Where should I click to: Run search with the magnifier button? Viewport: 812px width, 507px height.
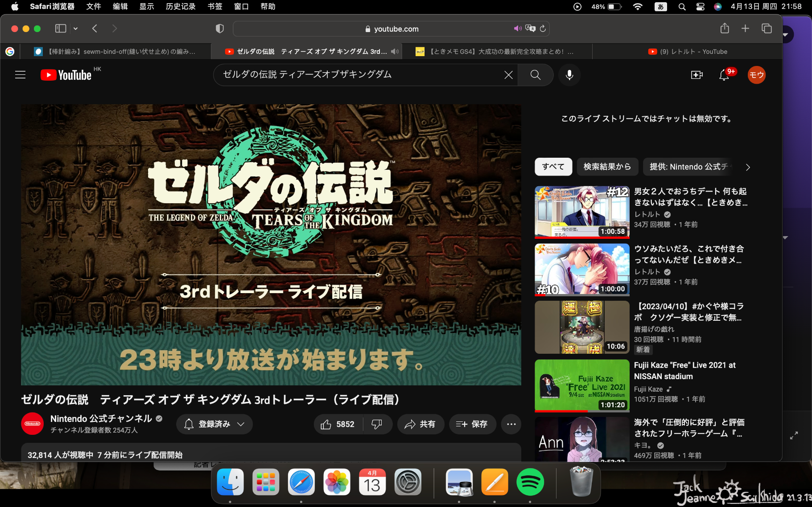(536, 75)
